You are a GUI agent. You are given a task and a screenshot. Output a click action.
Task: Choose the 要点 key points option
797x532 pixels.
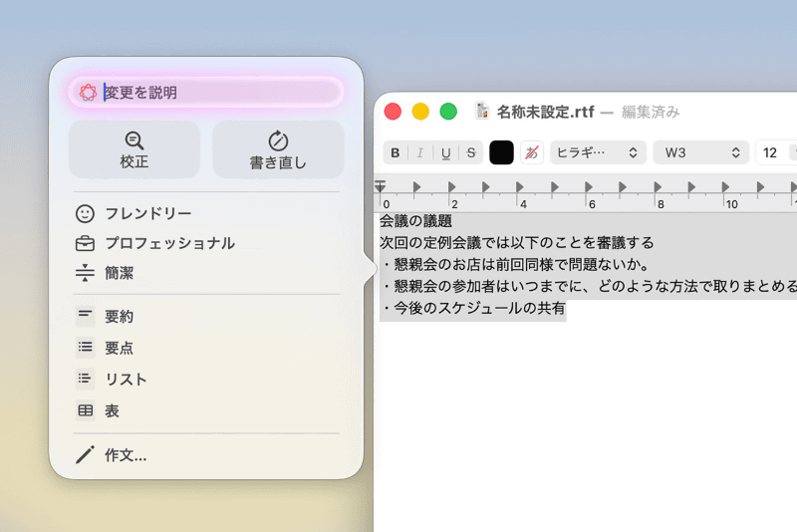tap(206, 348)
